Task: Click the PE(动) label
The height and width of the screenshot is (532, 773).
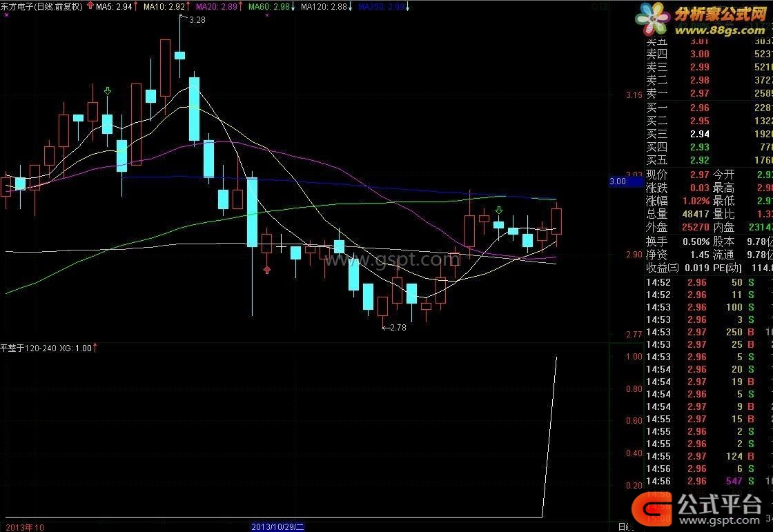Action: (727, 268)
